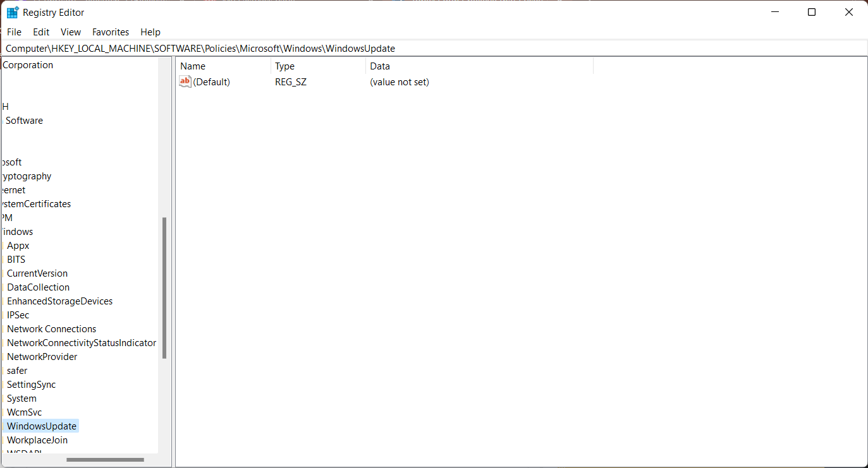Select the IPSec key
The width and height of the screenshot is (868, 468).
(x=18, y=315)
